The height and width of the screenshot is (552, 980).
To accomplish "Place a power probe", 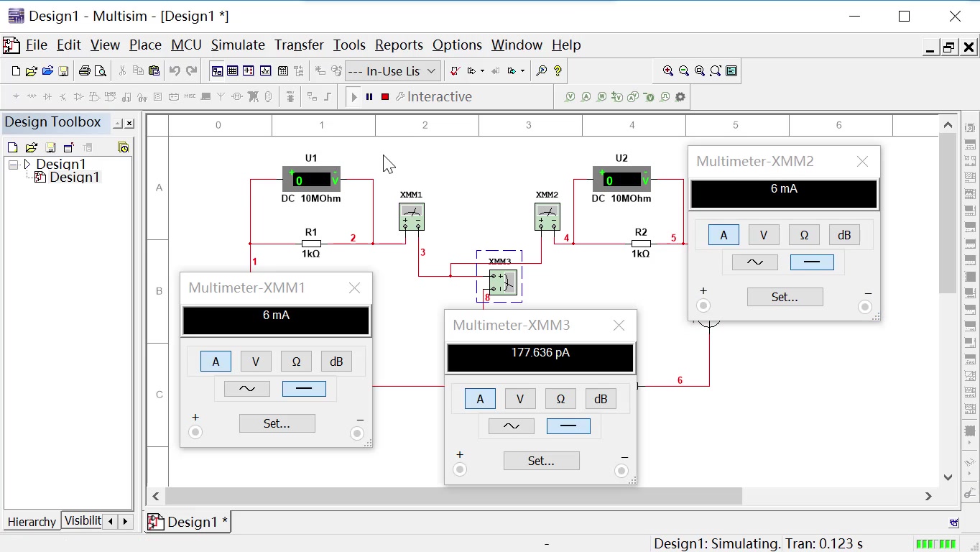I will (x=601, y=97).
